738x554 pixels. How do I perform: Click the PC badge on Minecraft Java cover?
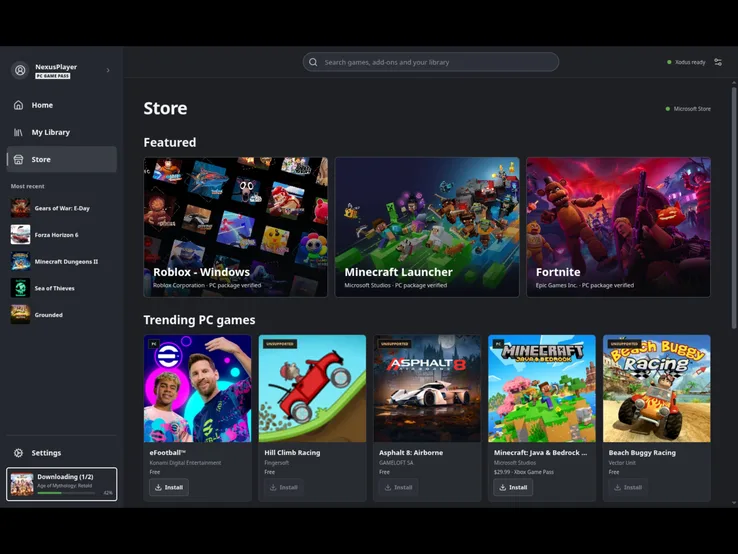click(x=498, y=344)
